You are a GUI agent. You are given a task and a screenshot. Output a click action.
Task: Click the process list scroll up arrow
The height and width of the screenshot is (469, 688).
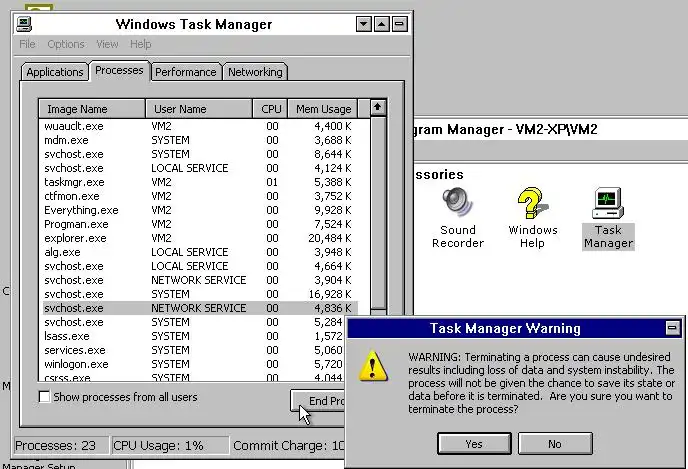[378, 107]
